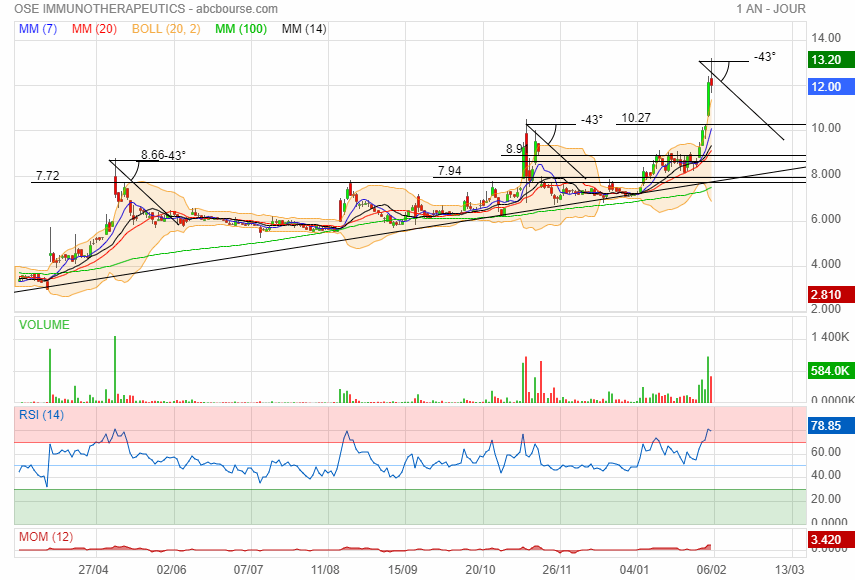Click the 06/02 date on time axis
The height and width of the screenshot is (580, 855).
click(710, 569)
